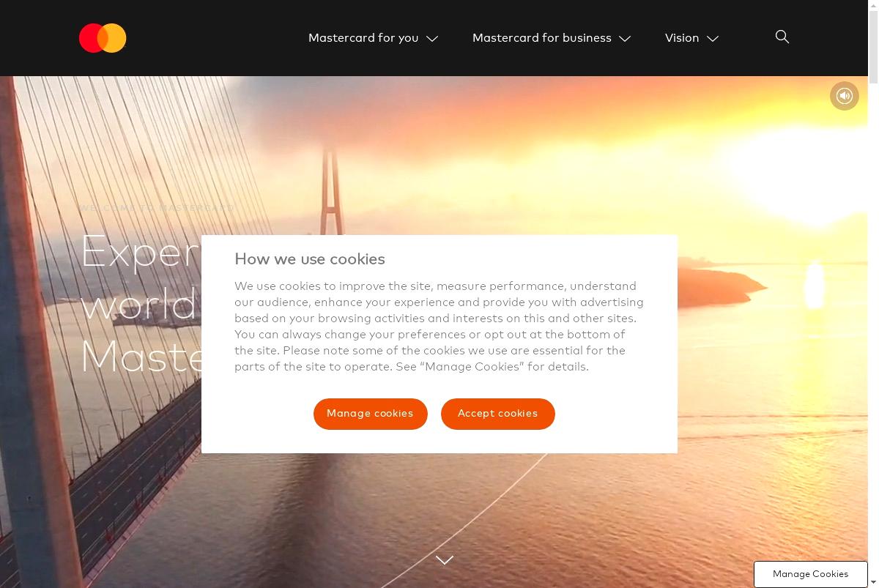Click the How we use cookies heading

point(310,259)
